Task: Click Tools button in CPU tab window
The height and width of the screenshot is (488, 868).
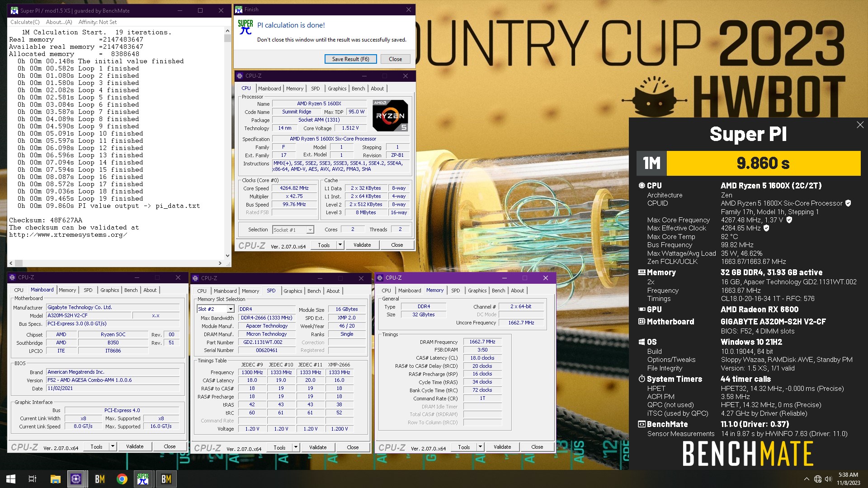Action: 324,245
